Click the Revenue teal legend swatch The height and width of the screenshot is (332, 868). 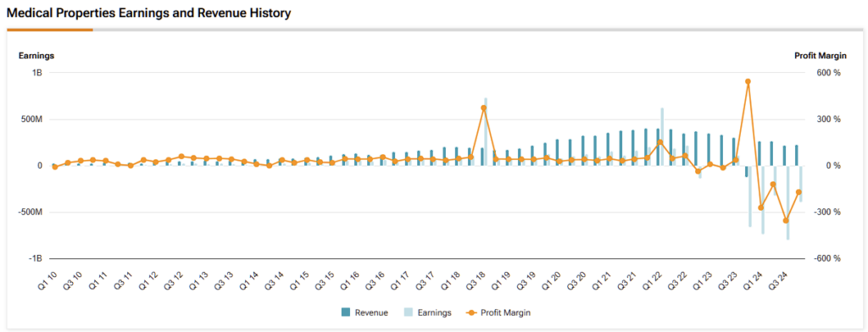(x=346, y=313)
